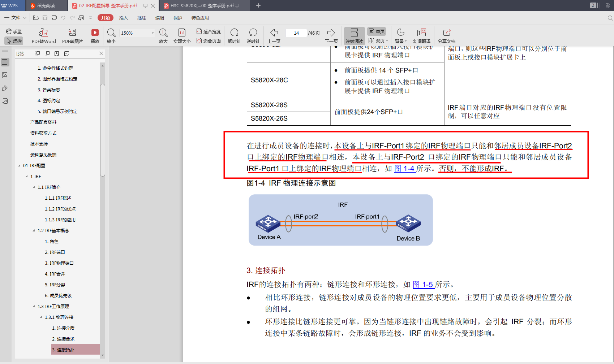This screenshot has width=614, height=364.
Task: Open the 批注 ribbon tab
Action: pos(142,18)
